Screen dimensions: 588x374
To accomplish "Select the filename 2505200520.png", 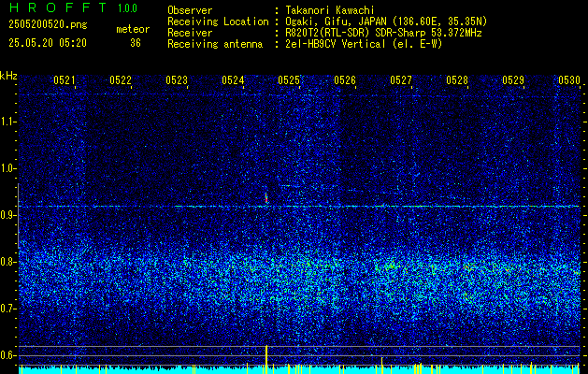I will [48, 24].
